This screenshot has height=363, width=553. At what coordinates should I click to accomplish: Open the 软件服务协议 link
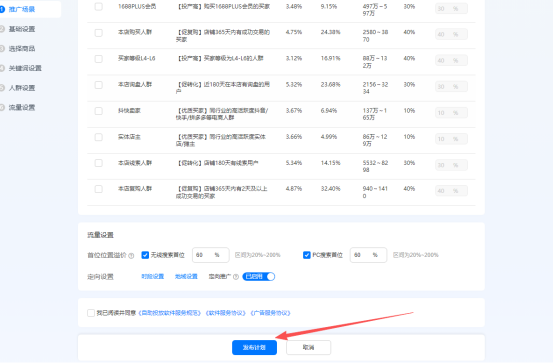point(226,313)
